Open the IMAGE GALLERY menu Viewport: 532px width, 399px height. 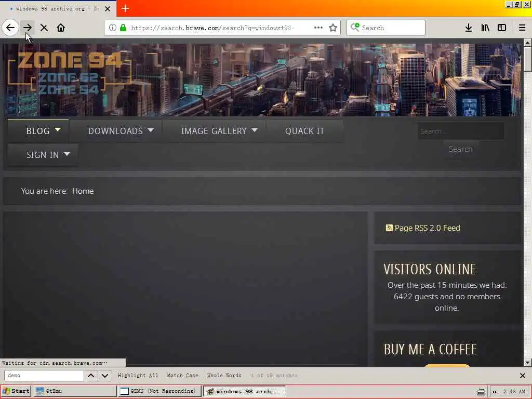(214, 131)
